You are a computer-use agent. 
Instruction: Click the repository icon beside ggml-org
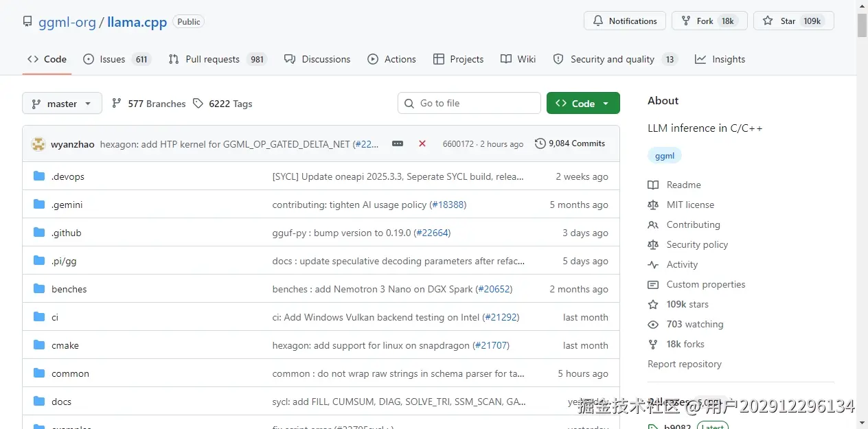27,22
